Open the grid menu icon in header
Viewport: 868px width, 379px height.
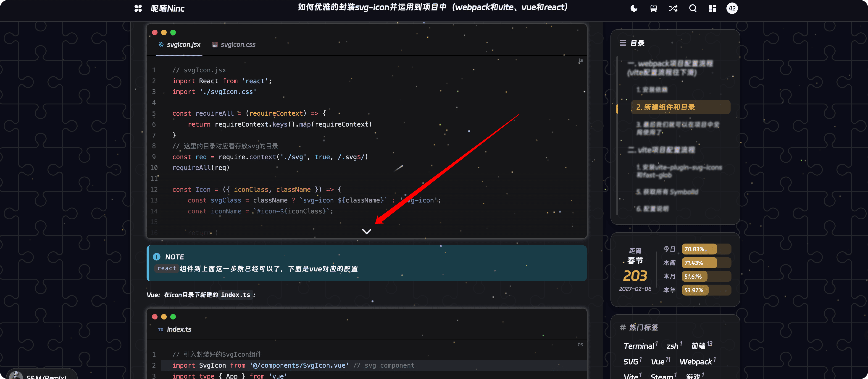(x=712, y=8)
